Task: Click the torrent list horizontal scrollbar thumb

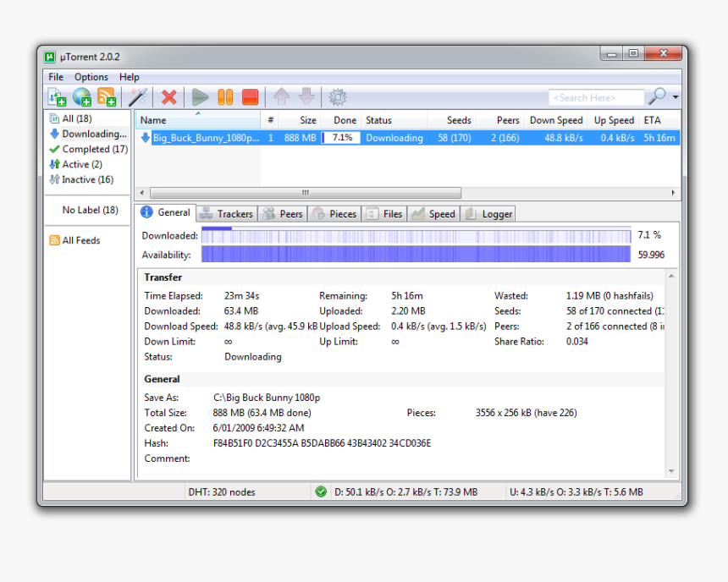Action: coord(306,193)
